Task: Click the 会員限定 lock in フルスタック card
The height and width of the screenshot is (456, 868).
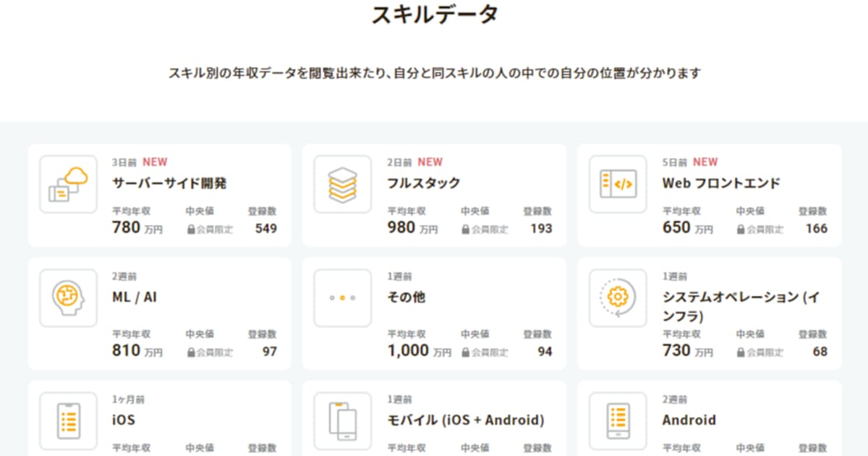Action: (485, 229)
